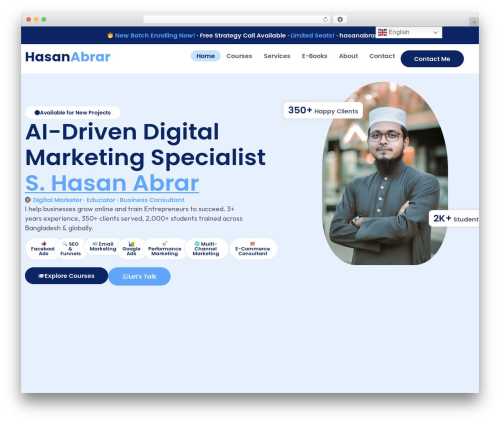
Task: Click the Let's Talk button
Action: point(140,276)
